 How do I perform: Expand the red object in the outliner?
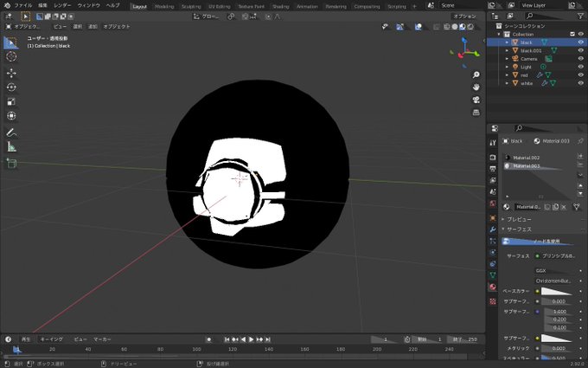507,75
